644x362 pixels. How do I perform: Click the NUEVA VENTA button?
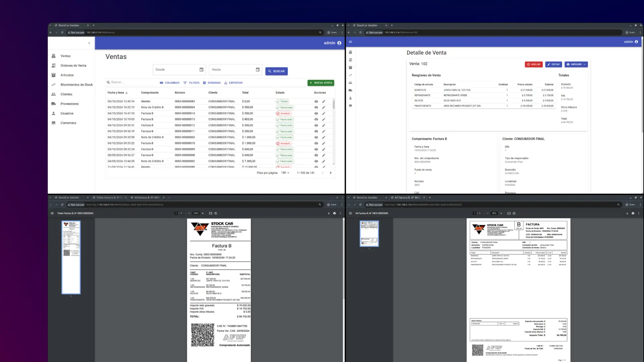321,83
